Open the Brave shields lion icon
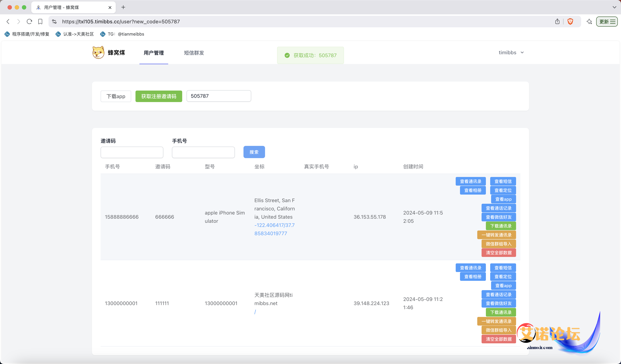 pyautogui.click(x=570, y=22)
